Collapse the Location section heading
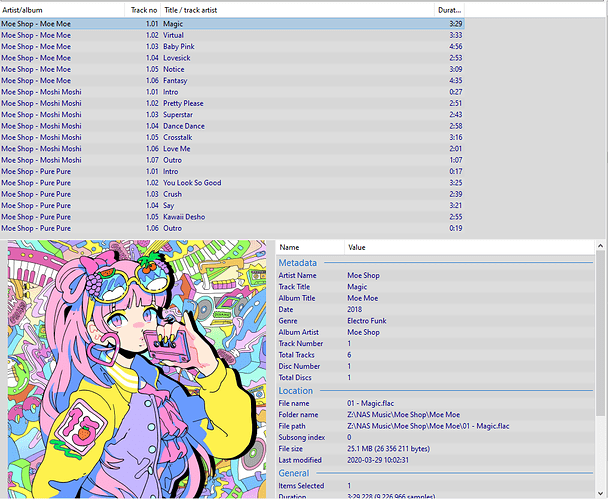Viewport: 608px width, 499px height. click(295, 391)
